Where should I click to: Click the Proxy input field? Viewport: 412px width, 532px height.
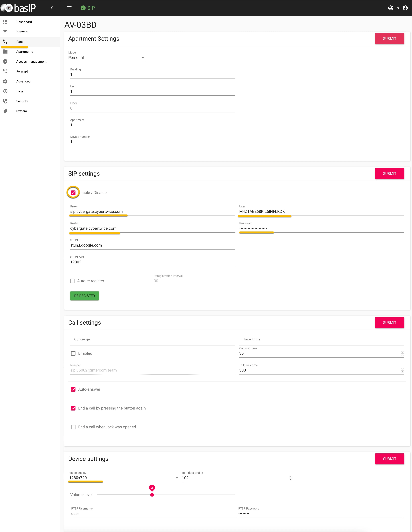pos(153,211)
